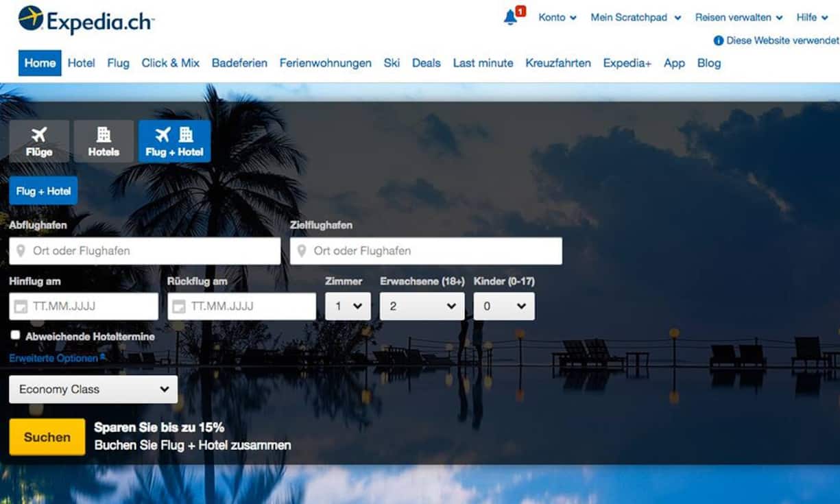Viewport: 840px width, 504px height.
Task: Open the Kinder (0-17) dropdown
Action: click(x=504, y=306)
